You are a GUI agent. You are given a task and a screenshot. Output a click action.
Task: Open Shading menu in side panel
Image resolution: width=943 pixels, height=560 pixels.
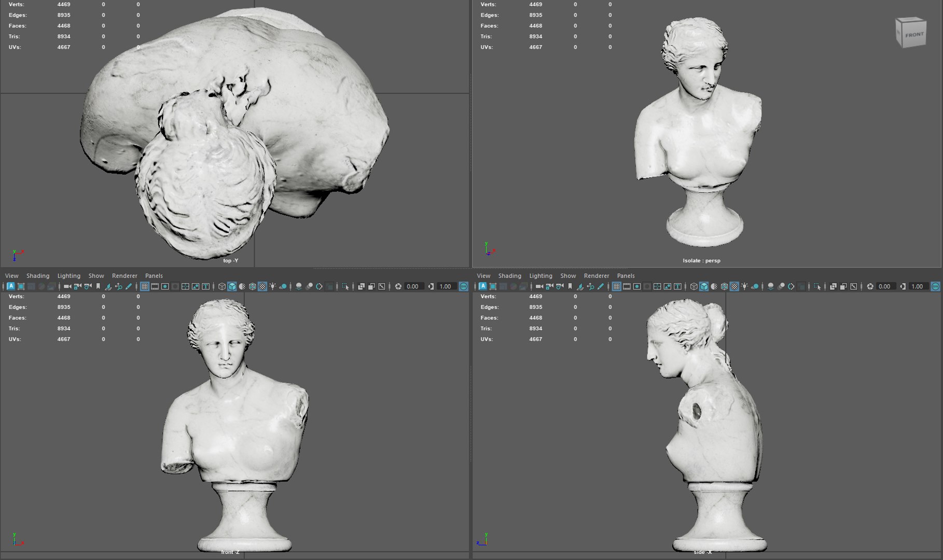510,276
